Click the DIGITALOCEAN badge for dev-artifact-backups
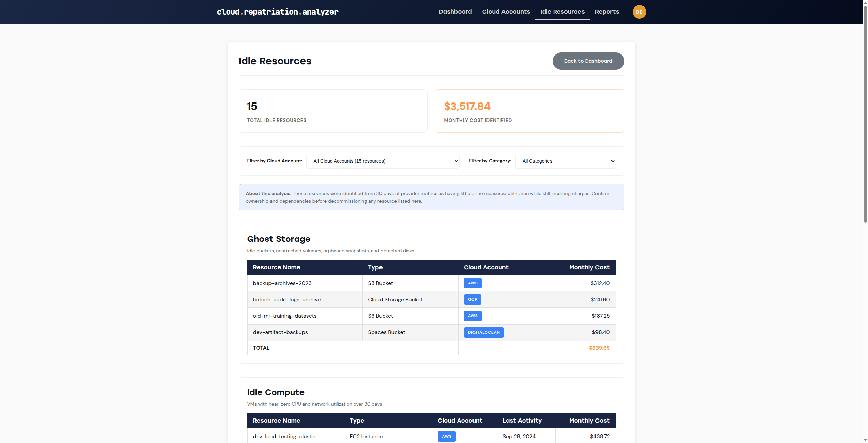 (x=484, y=332)
